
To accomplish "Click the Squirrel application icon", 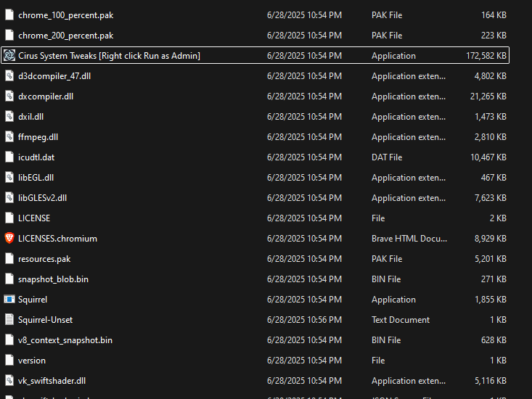I will click(x=9, y=300).
